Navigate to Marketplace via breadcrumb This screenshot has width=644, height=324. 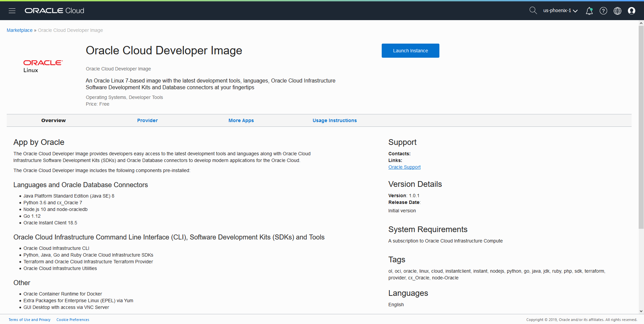19,30
